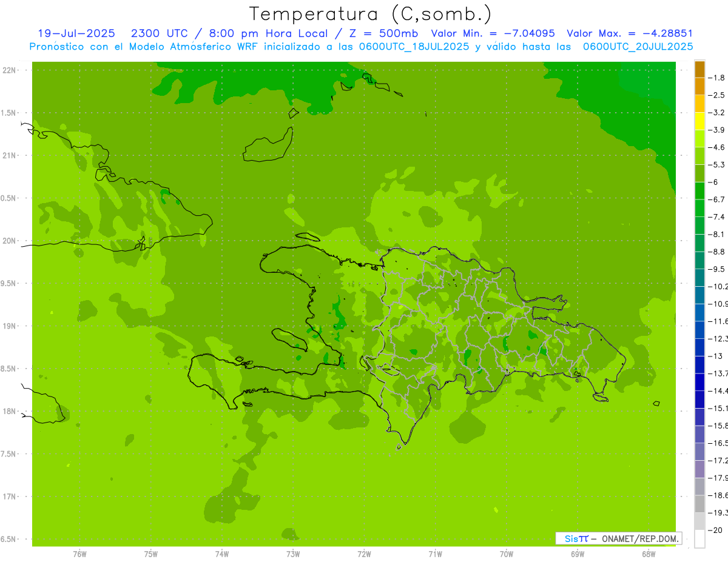Click the 76W longitude axis label
Image resolution: width=728 pixels, height=562 pixels.
[79, 554]
